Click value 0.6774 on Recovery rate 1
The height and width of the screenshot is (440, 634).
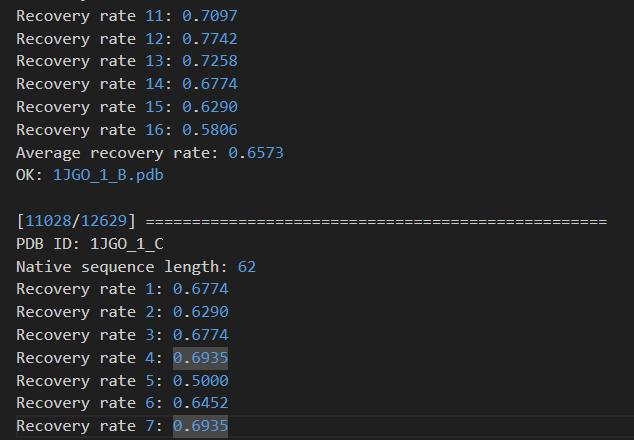pos(200,290)
